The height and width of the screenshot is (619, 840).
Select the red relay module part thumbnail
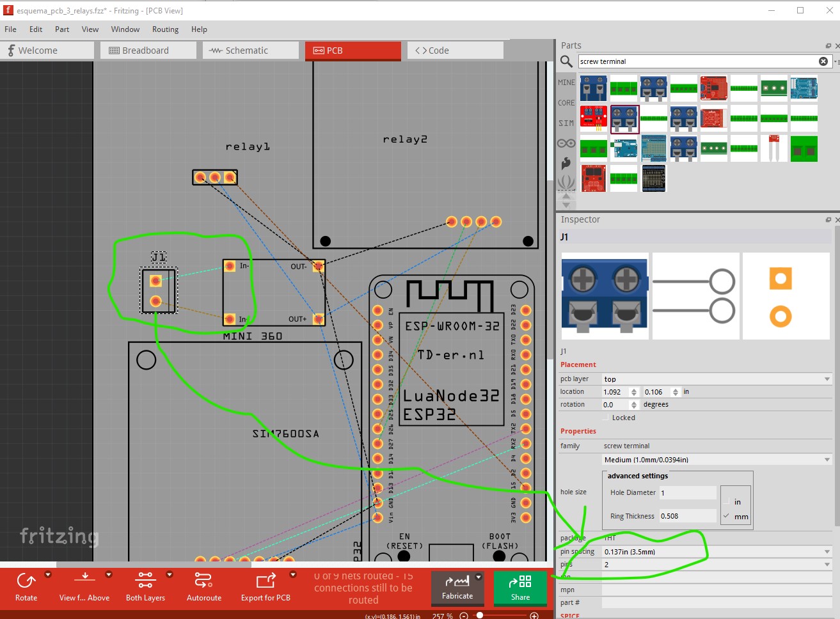(x=594, y=119)
